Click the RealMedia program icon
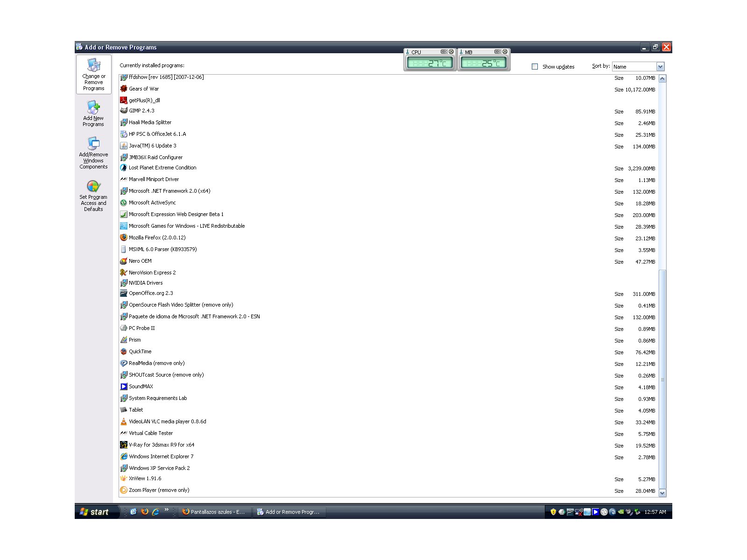 pos(124,363)
